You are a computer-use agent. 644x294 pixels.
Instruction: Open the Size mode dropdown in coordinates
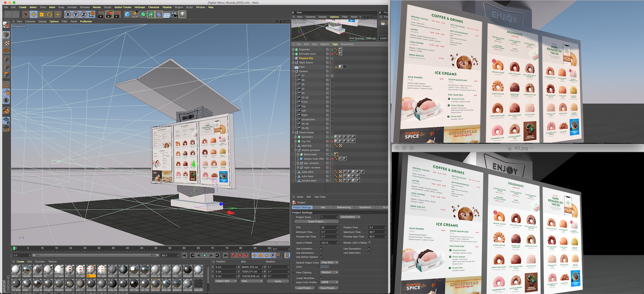pyautogui.click(x=252, y=281)
